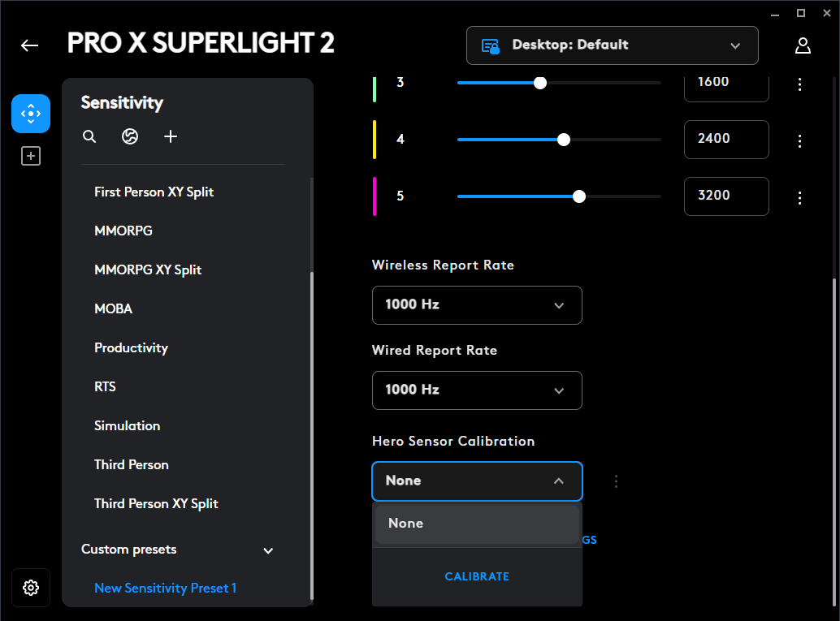This screenshot has width=840, height=621.
Task: Click the DPI level 3 slider handle
Action: [540, 83]
